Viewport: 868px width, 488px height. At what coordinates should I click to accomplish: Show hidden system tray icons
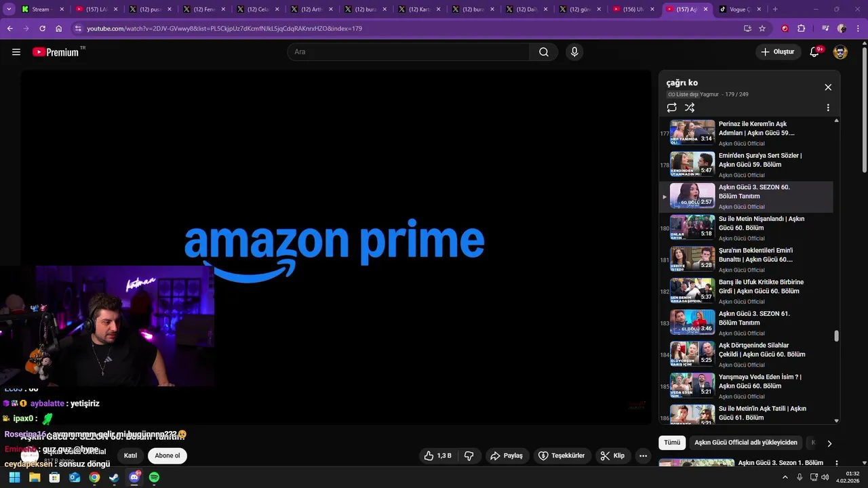click(x=785, y=477)
